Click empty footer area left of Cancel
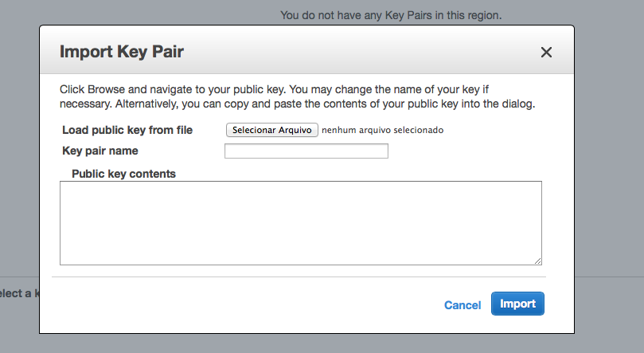Viewport: 644px width, 353px height. tap(239, 304)
